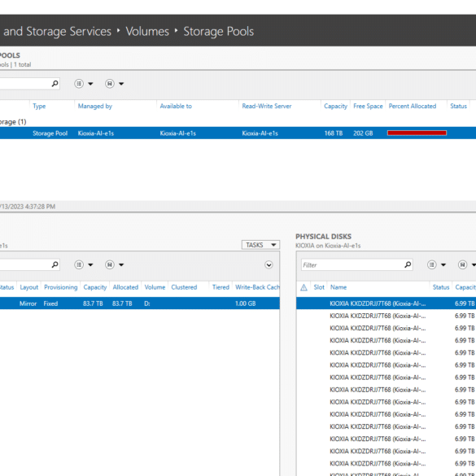Expand save query dropdown arrow in pools toolbar
The width and height of the screenshot is (476, 476).
click(121, 84)
